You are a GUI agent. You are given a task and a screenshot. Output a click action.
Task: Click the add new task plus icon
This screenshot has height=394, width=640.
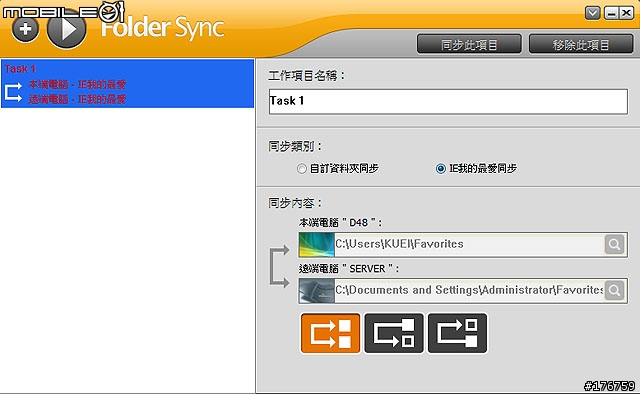click(25, 29)
